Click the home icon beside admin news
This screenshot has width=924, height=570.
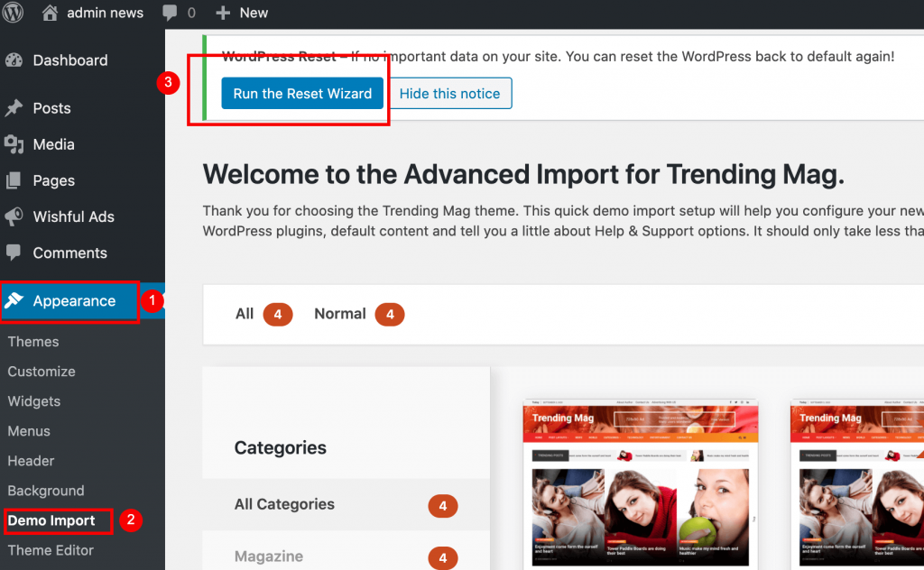point(51,13)
